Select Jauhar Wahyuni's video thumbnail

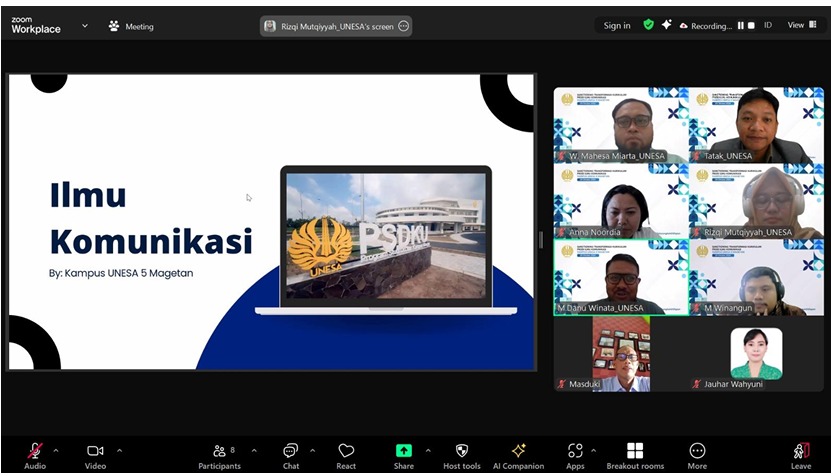pos(756,355)
